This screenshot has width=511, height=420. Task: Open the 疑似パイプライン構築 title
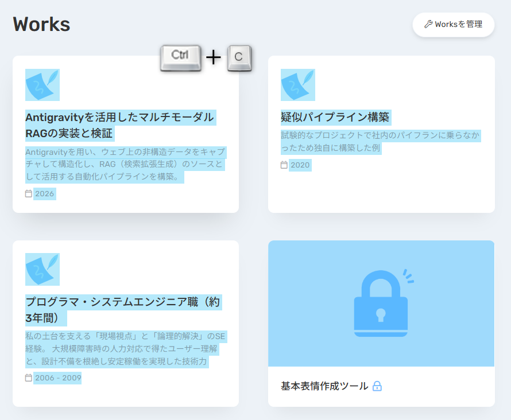(335, 118)
